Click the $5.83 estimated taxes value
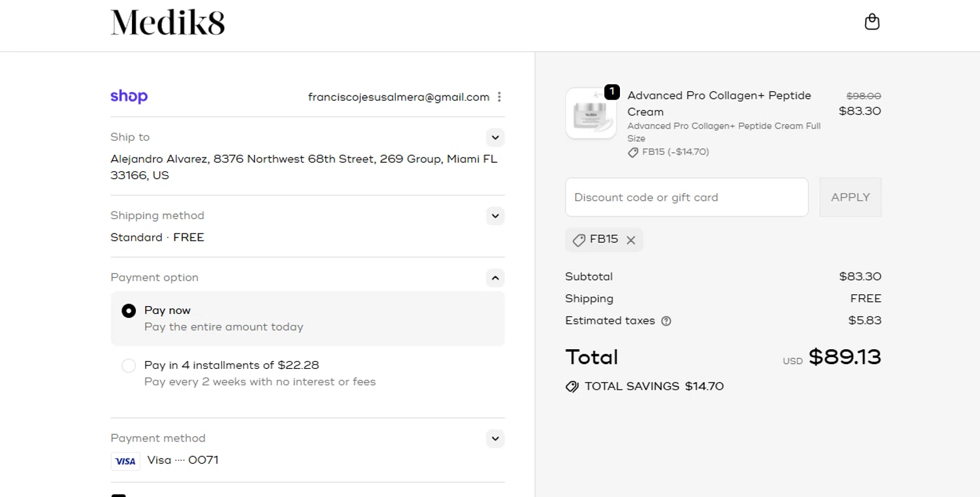 point(864,320)
